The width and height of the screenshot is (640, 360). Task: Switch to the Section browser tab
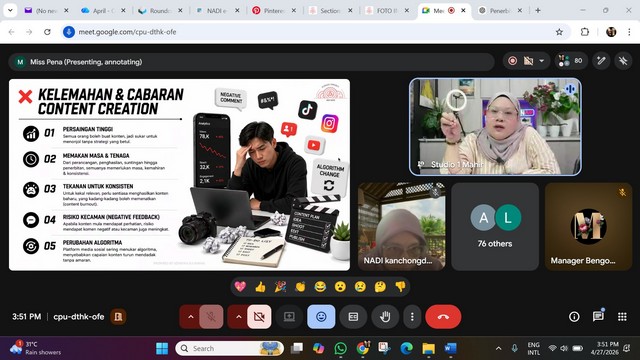point(330,11)
